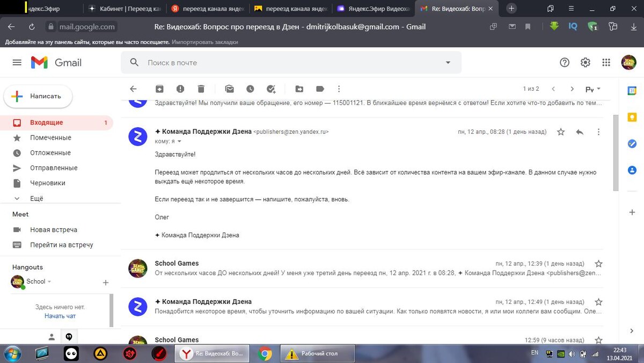Reply to the 08:28 support message
Image resolution: width=644 pixels, height=363 pixels.
click(580, 132)
